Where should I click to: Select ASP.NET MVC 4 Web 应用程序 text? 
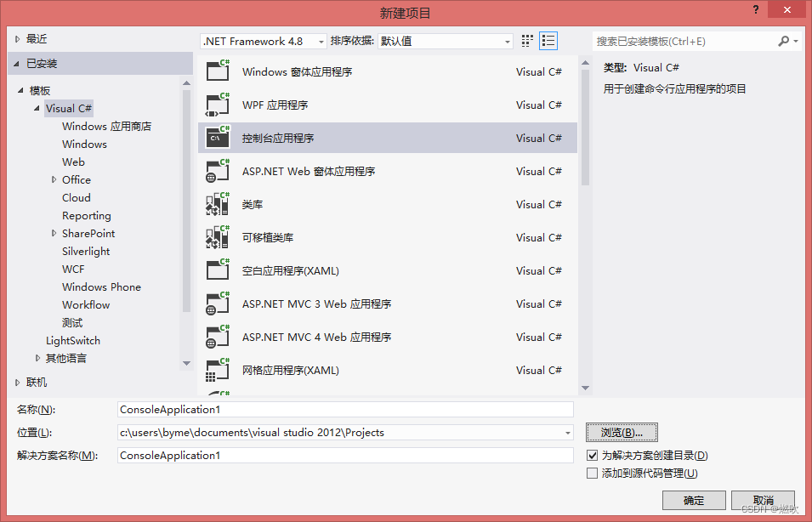316,338
